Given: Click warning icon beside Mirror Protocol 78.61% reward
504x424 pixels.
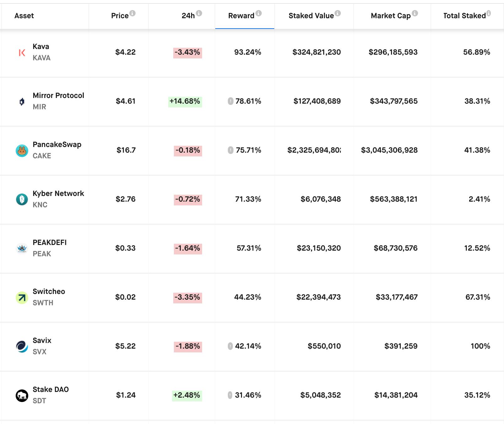Looking at the screenshot, I should click(231, 101).
